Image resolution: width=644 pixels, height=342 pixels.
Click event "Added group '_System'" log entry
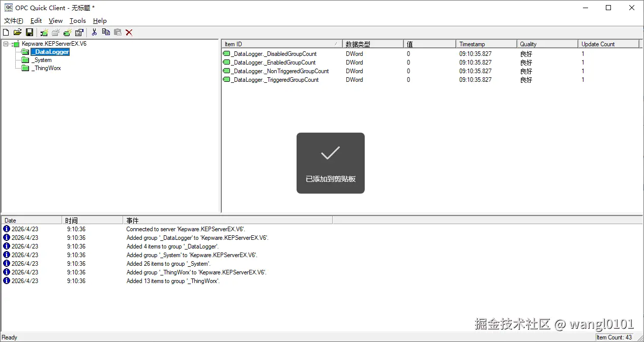tap(192, 255)
